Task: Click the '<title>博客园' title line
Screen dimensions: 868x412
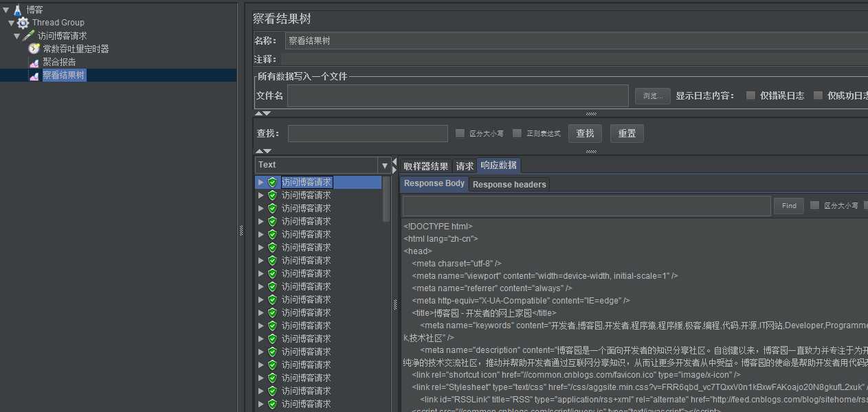Action: [483, 313]
